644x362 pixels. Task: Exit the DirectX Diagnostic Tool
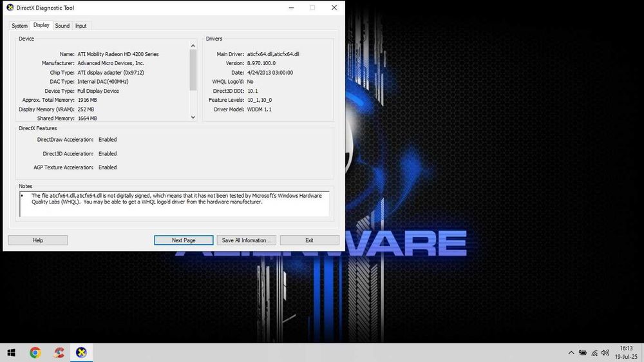[309, 240]
